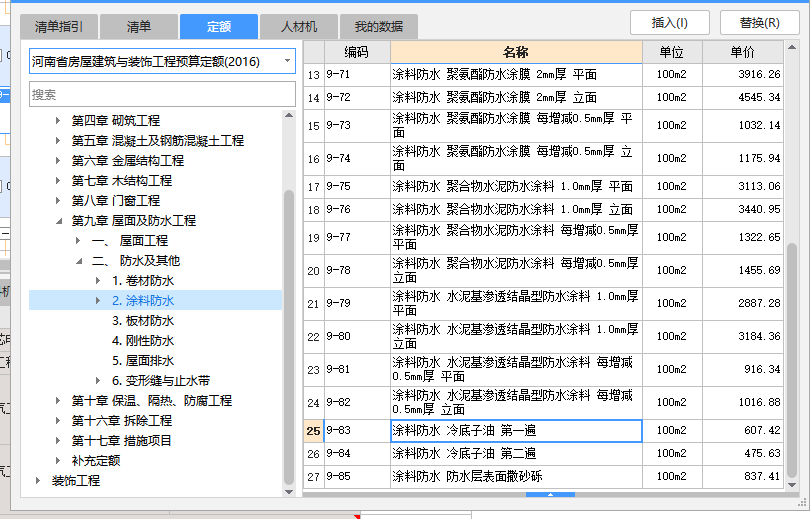Click into the 搜索 search field
This screenshot has width=810, height=519.
click(162, 95)
